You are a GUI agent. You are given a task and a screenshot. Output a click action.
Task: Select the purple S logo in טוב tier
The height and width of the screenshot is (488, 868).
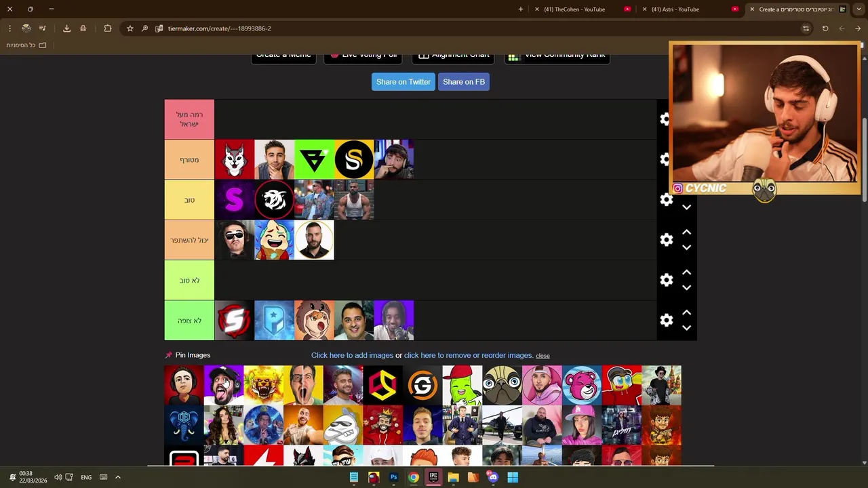[234, 200]
